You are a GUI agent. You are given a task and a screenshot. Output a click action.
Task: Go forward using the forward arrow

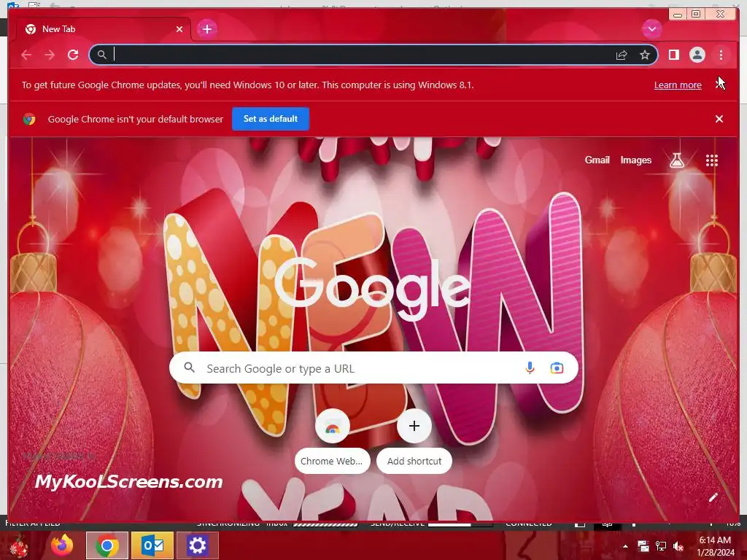(50, 55)
